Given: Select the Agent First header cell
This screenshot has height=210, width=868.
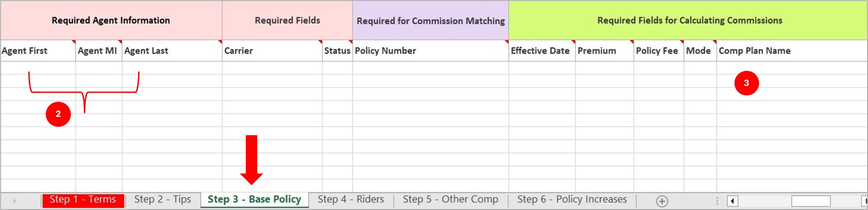Looking at the screenshot, I should [38, 51].
